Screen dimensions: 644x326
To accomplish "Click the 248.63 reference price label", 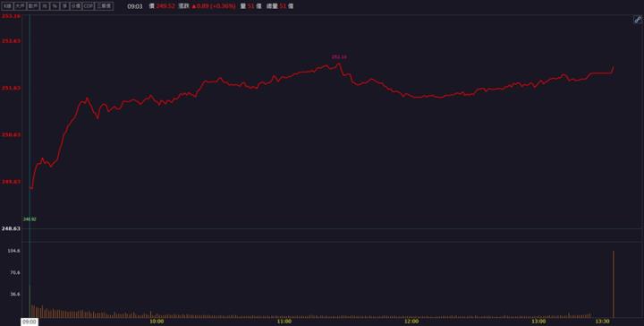I will pos(11,228).
